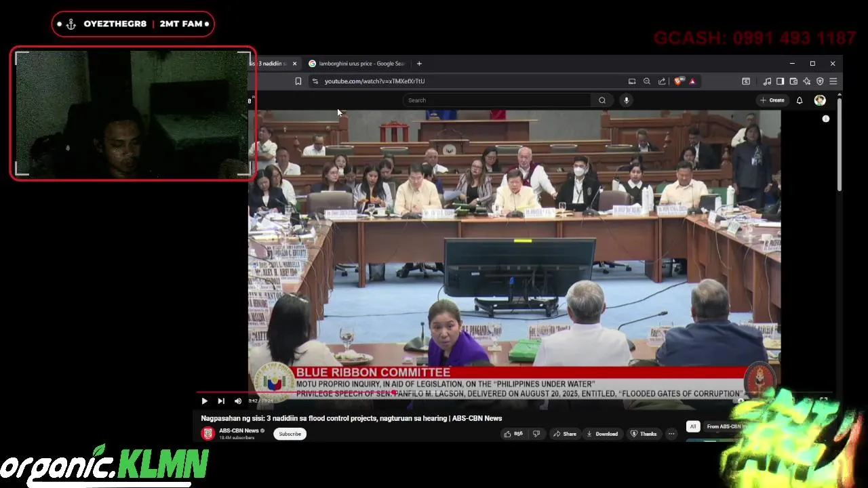Open Brave Leo AI sparkle icon
This screenshot has width=868, height=488.
(806, 81)
